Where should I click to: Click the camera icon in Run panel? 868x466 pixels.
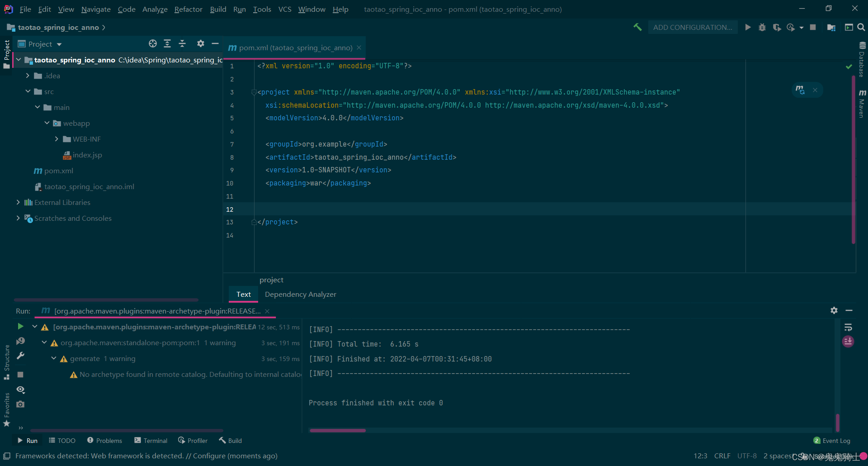pyautogui.click(x=20, y=404)
